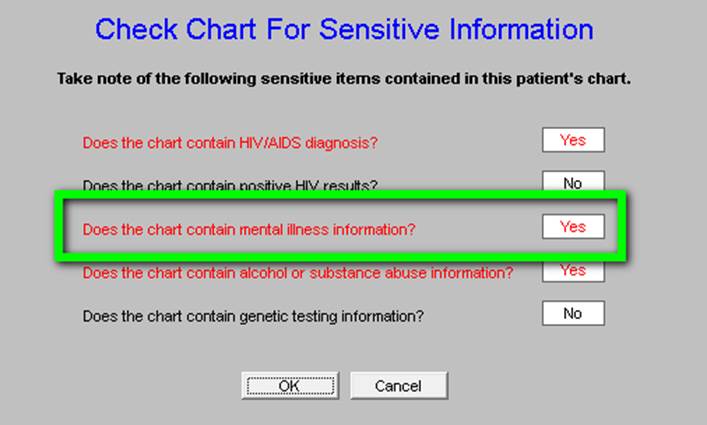
Task: Dismiss the dialog using Cancel
Action: tap(399, 385)
